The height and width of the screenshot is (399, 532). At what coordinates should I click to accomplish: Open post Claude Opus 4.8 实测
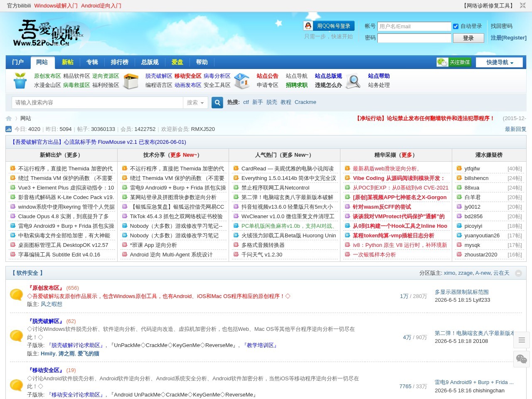coord(64,217)
